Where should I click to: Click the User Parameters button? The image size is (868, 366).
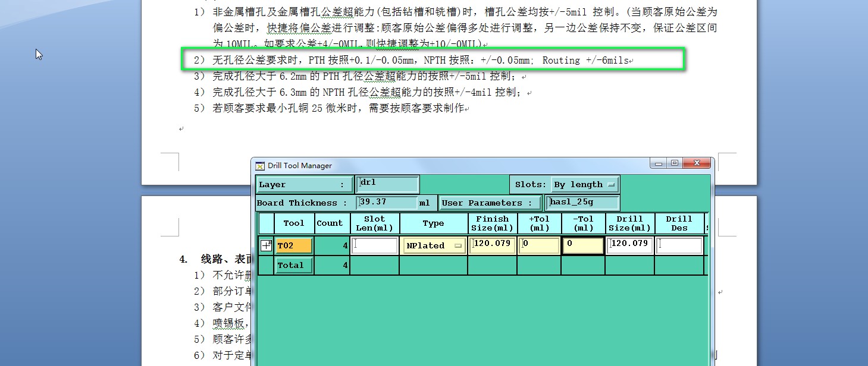490,203
